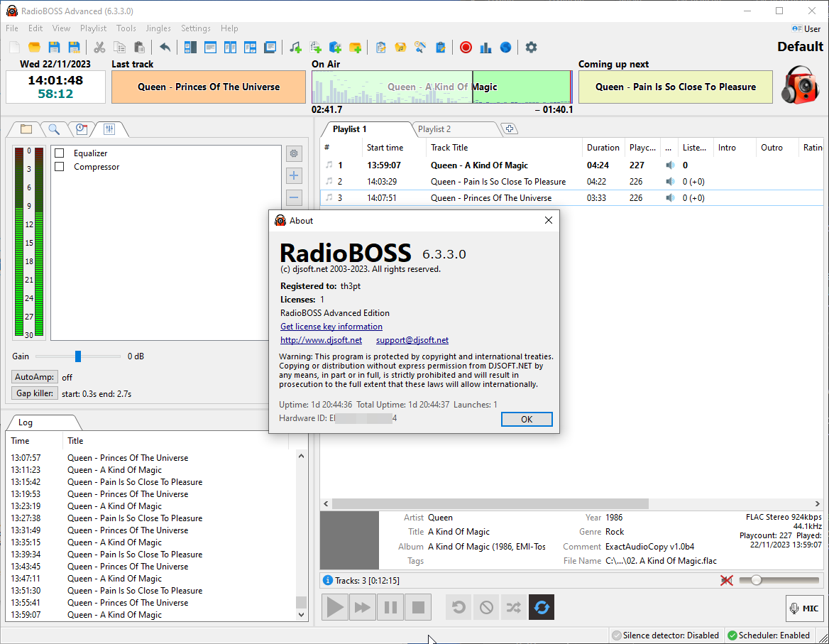The width and height of the screenshot is (829, 644).
Task: Open settings via the gear toolbar icon
Action: tap(531, 48)
